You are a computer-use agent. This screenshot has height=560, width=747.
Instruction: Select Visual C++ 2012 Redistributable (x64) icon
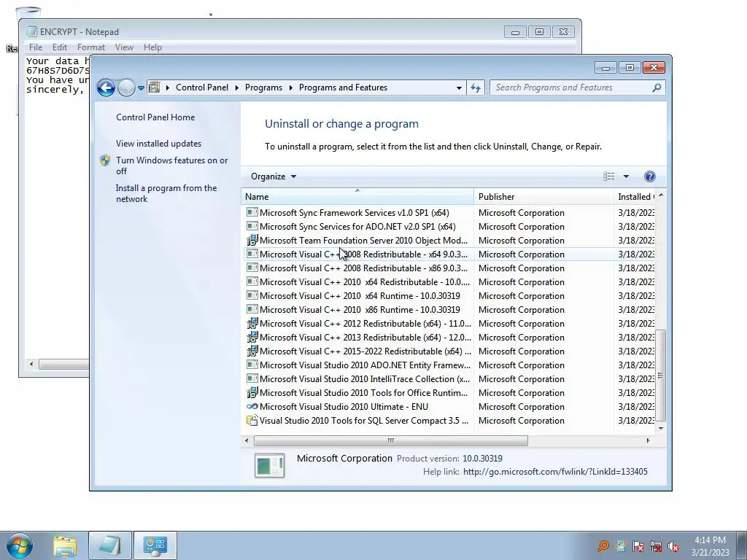[x=252, y=323]
